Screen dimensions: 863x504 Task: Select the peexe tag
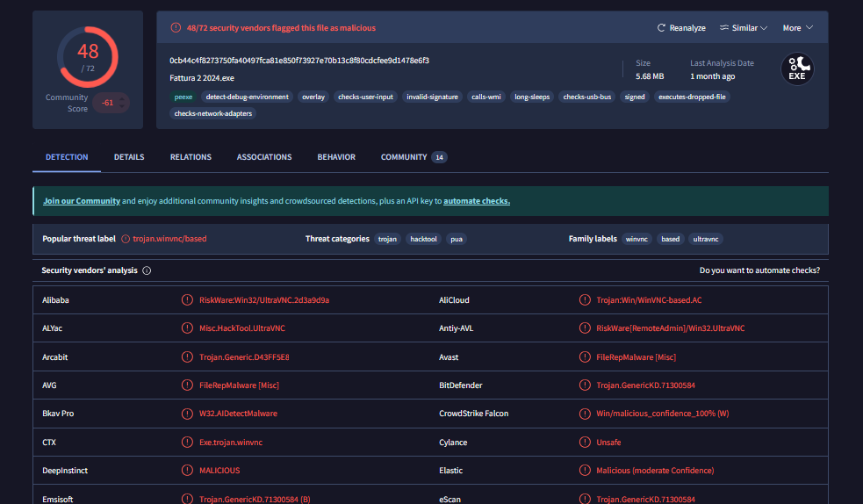(x=183, y=97)
